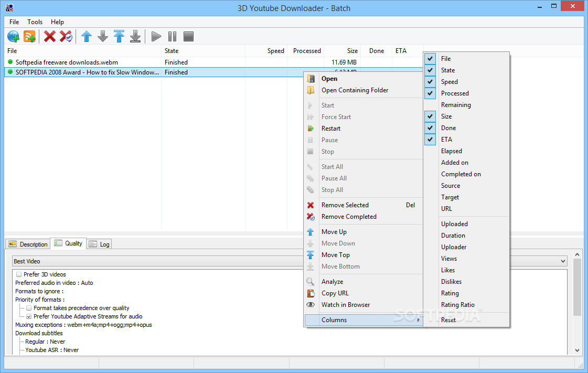Viewport: 588px width, 373px height.
Task: Click the film icon beside Open menu entry
Action: (311, 79)
